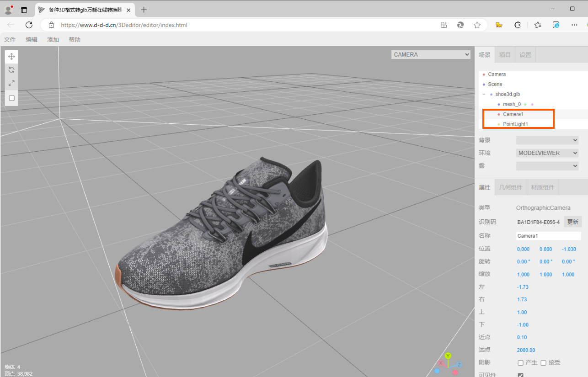Switch to the 材质组件 tab
This screenshot has height=377, width=588.
pyautogui.click(x=543, y=187)
